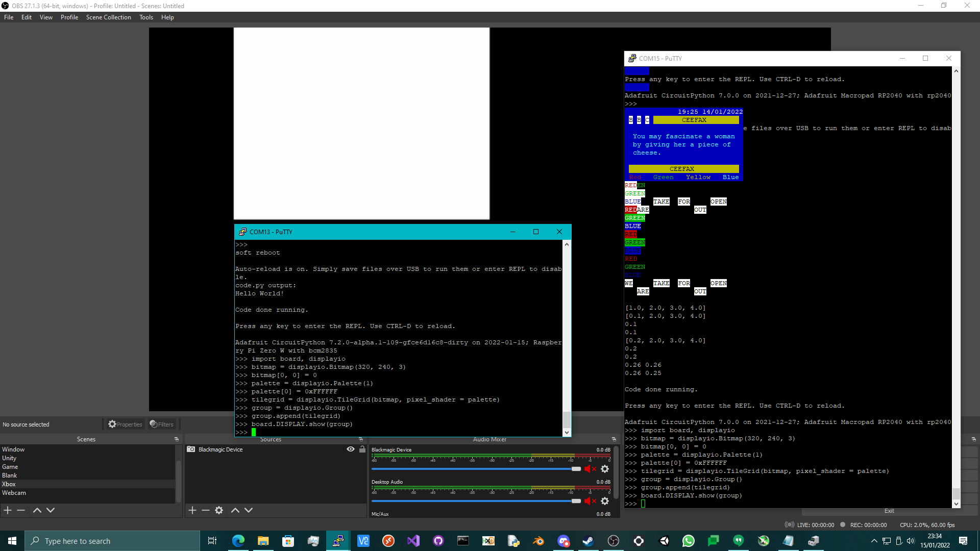Open Microsoft Store from taskbar
This screenshot has width=980, height=551.
288,541
